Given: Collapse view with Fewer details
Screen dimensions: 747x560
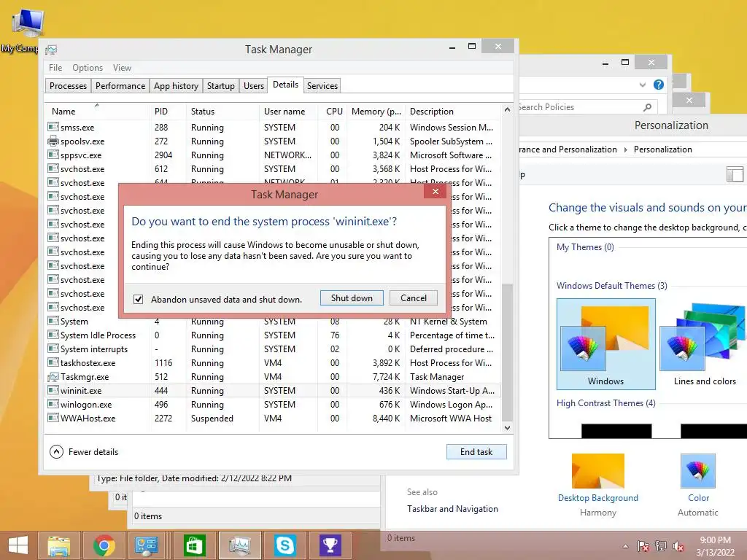Looking at the screenshot, I should click(x=84, y=451).
